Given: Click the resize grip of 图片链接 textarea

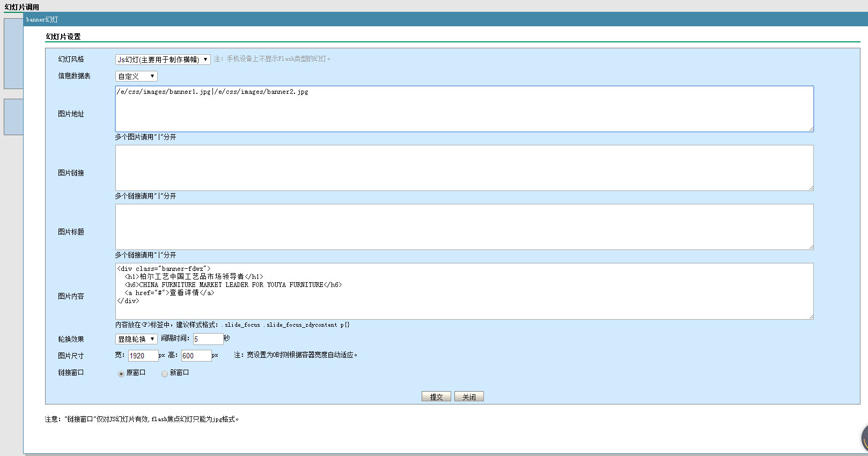Looking at the screenshot, I should pos(811,188).
